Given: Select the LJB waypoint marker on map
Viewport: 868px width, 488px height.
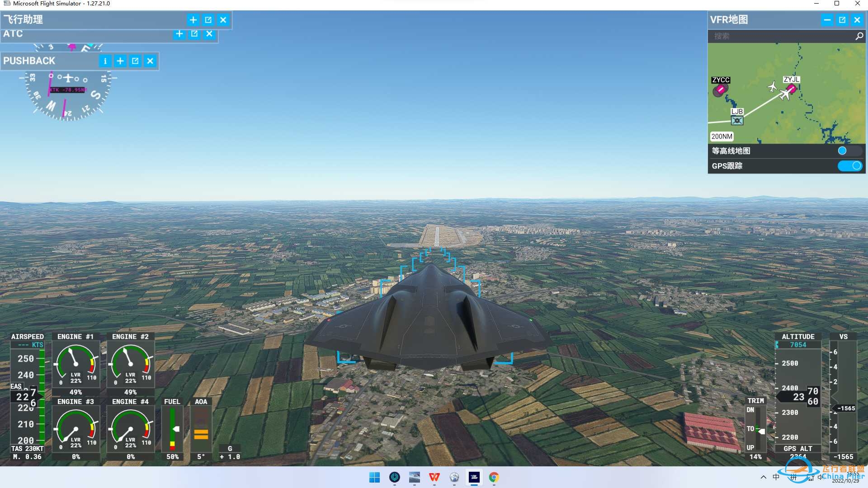Looking at the screenshot, I should point(737,120).
